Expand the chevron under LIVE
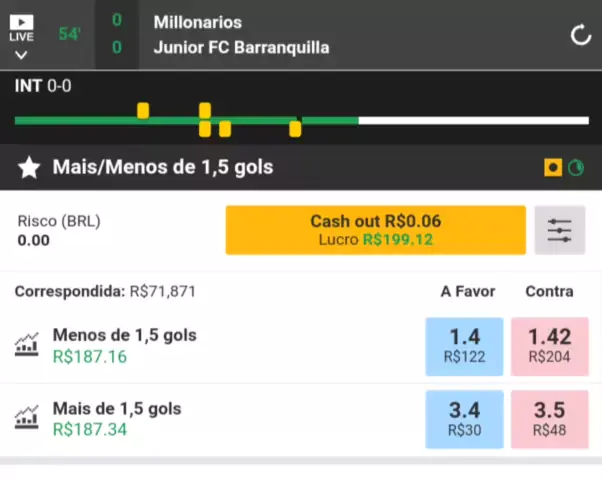Viewport: 602px width, 480px height. click(x=21, y=55)
